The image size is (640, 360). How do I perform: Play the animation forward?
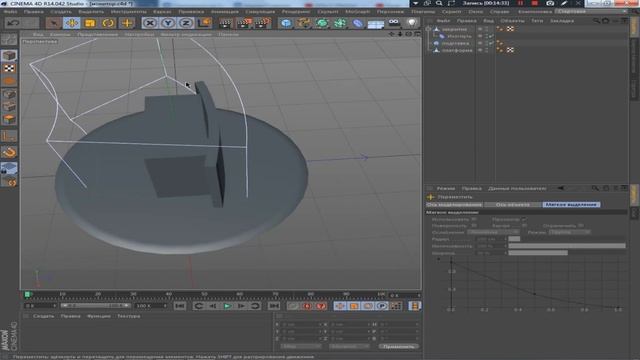[227, 306]
